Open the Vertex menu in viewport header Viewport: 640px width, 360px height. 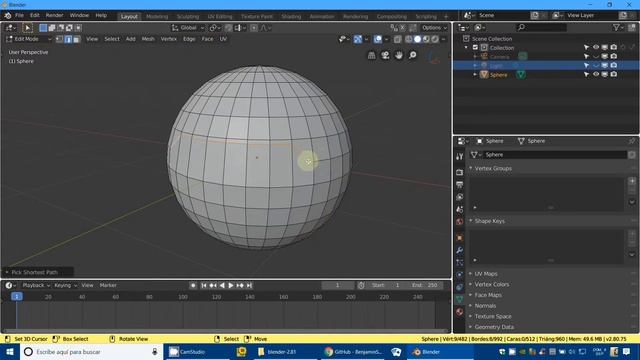coord(169,39)
